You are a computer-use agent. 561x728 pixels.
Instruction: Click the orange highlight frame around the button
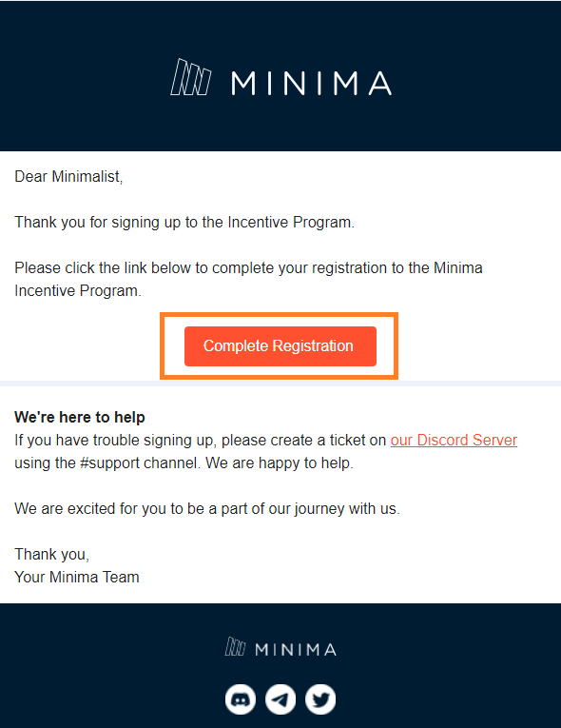coord(279,315)
